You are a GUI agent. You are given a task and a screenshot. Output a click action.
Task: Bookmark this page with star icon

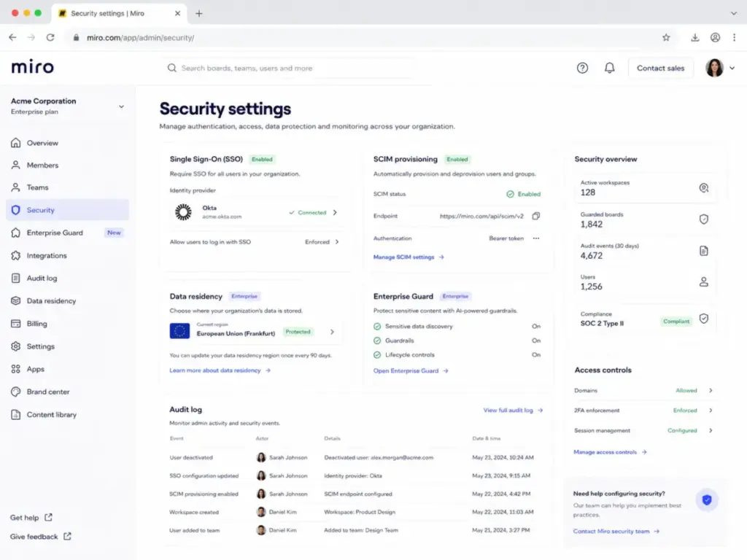click(x=666, y=38)
